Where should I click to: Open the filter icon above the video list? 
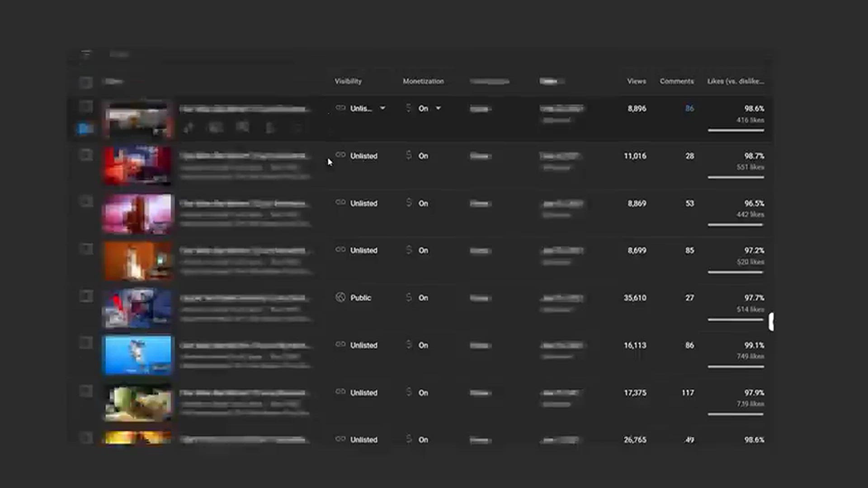86,54
